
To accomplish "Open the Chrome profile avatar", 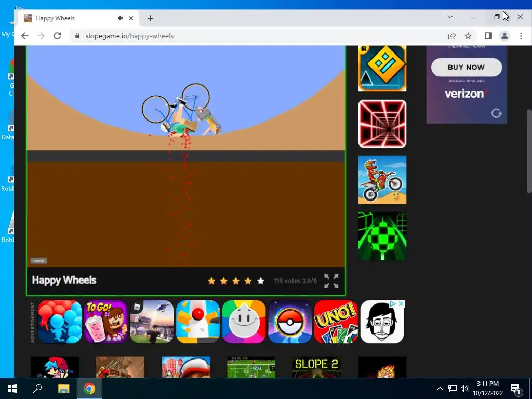I will click(504, 36).
